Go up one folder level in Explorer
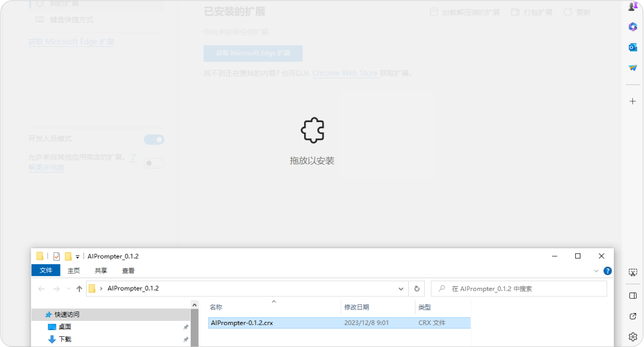Image resolution: width=644 pixels, height=347 pixels. [79, 289]
